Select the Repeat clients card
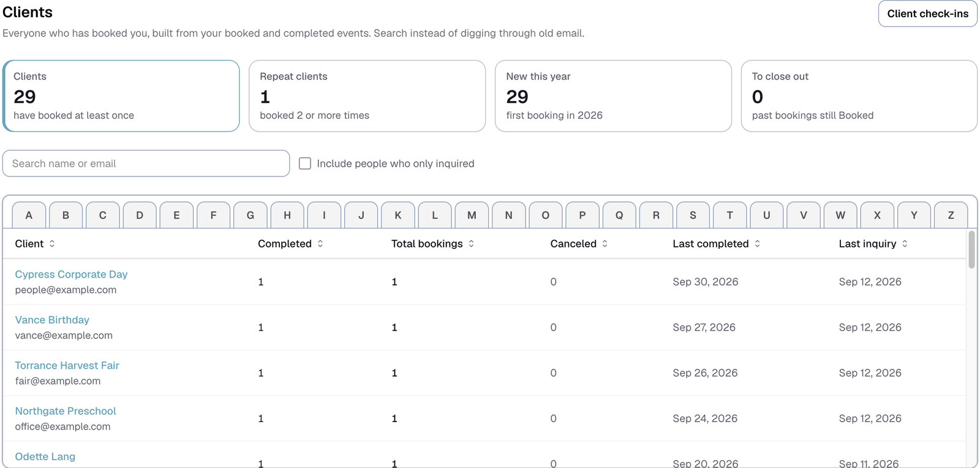 click(367, 96)
